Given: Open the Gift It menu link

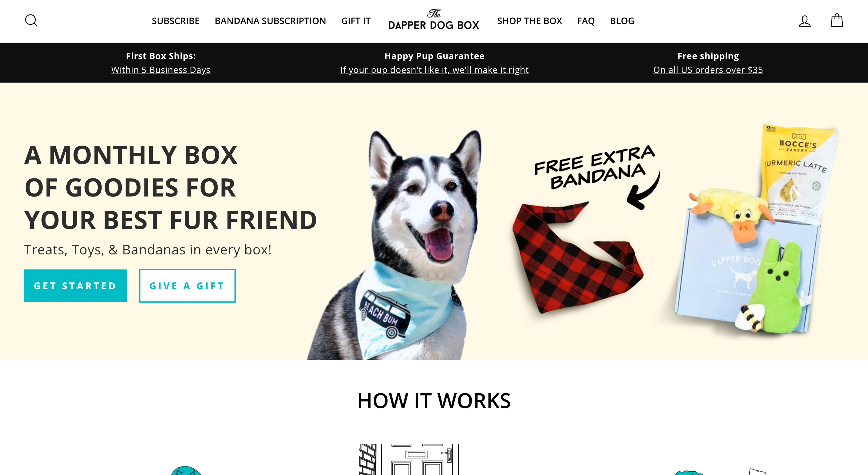Looking at the screenshot, I should click(356, 21).
